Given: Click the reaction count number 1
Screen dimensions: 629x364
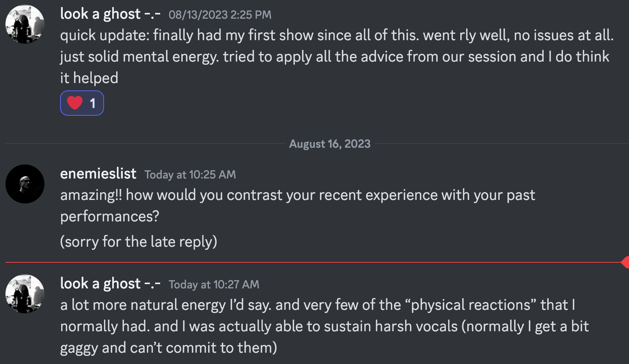Looking at the screenshot, I should [x=93, y=103].
